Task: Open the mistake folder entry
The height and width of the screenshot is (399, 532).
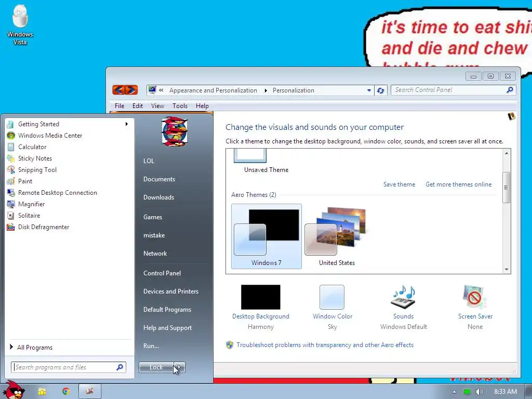Action: pyautogui.click(x=154, y=235)
